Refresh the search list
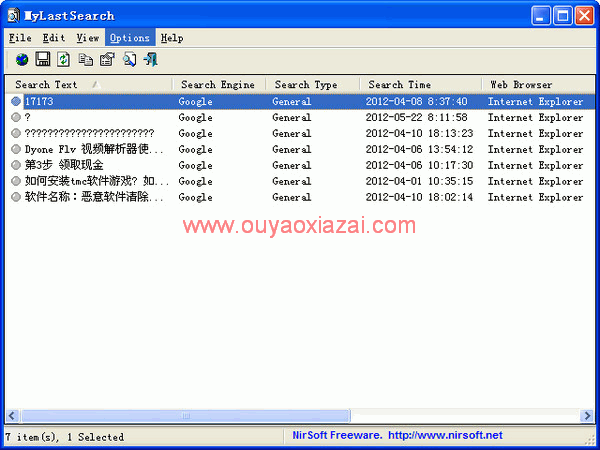This screenshot has width=600, height=450. [x=64, y=60]
